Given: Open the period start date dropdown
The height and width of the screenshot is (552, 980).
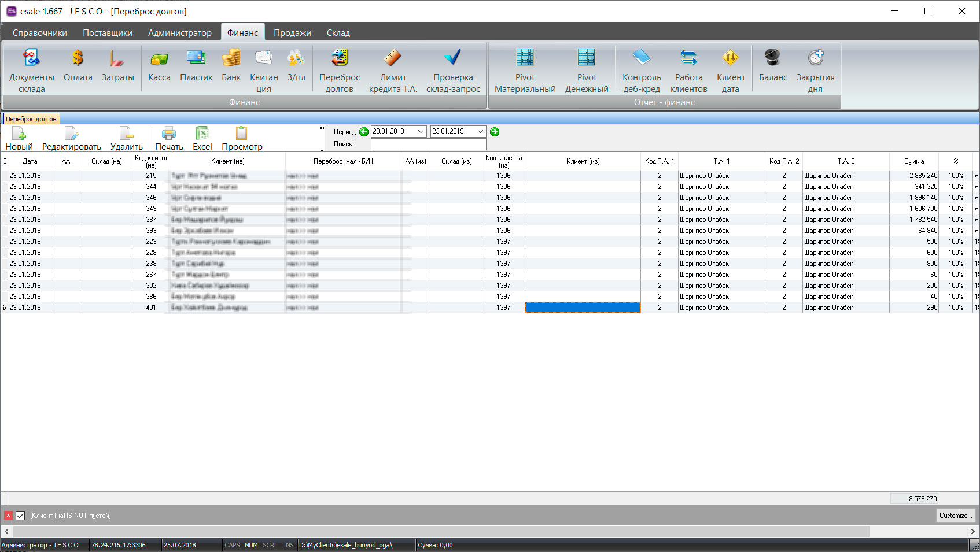Looking at the screenshot, I should click(421, 132).
